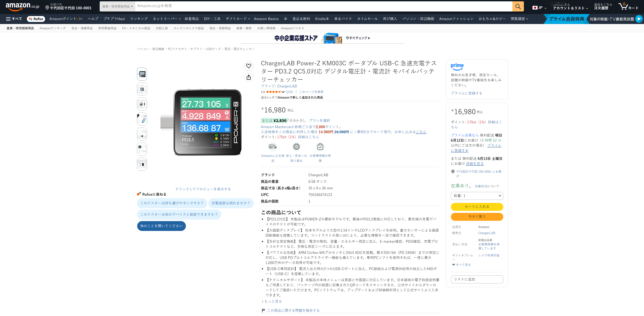644x316 pixels.
Task: Open the 安全・保護用品 subnav item
Action: pyautogui.click(x=82, y=28)
